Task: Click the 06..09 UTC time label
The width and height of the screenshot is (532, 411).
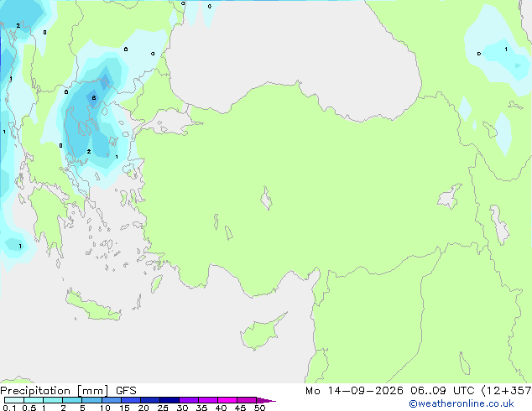Action: point(441,391)
